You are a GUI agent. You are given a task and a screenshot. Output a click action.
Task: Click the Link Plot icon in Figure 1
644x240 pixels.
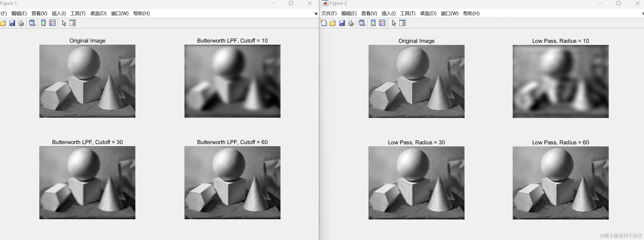pyautogui.click(x=32, y=23)
